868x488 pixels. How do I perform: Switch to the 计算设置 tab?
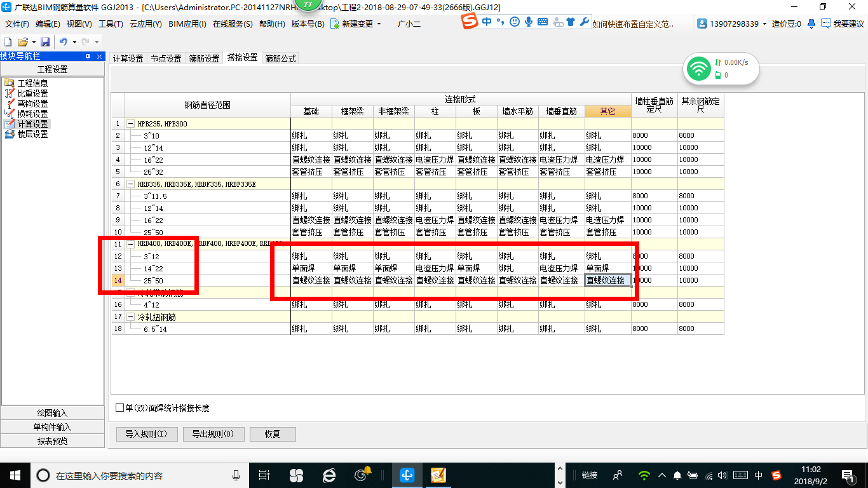point(128,58)
